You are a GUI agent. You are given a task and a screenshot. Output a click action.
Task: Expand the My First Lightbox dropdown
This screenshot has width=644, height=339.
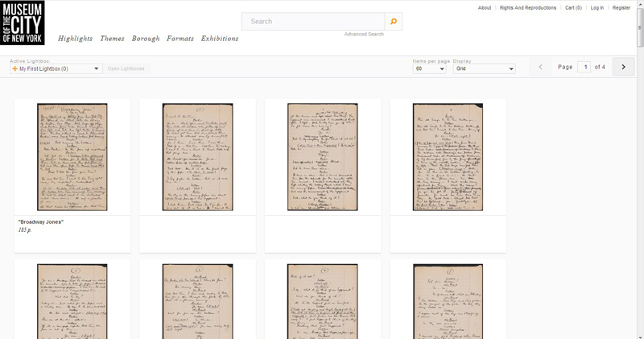point(56,68)
